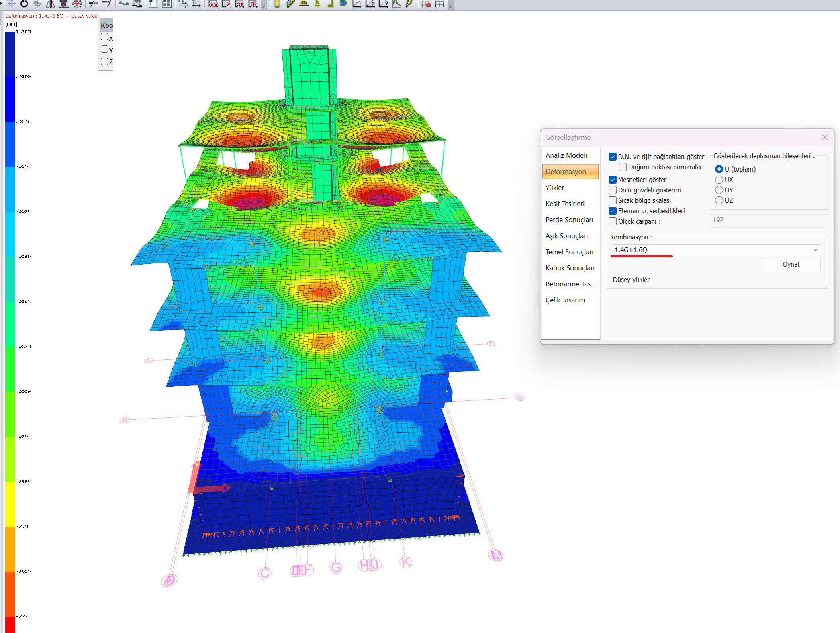Click the coordinate axes arrows icon
840x633 pixels.
183,4
